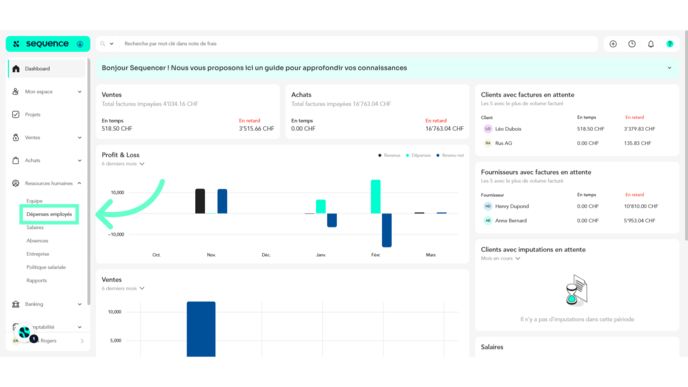This screenshot has height=387, width=688.
Task: Open the clock time-tracking icon
Action: 632,44
